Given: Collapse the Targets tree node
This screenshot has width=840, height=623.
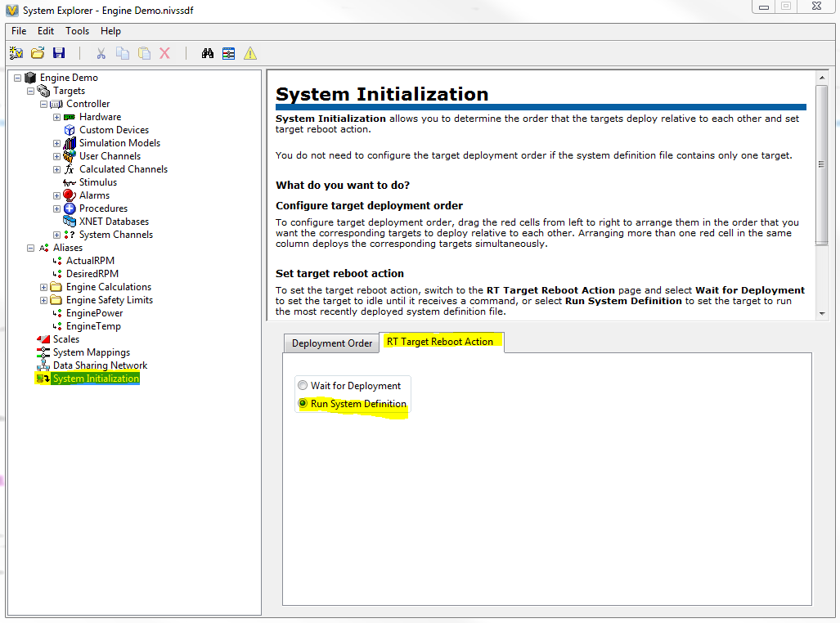Looking at the screenshot, I should click(x=30, y=91).
